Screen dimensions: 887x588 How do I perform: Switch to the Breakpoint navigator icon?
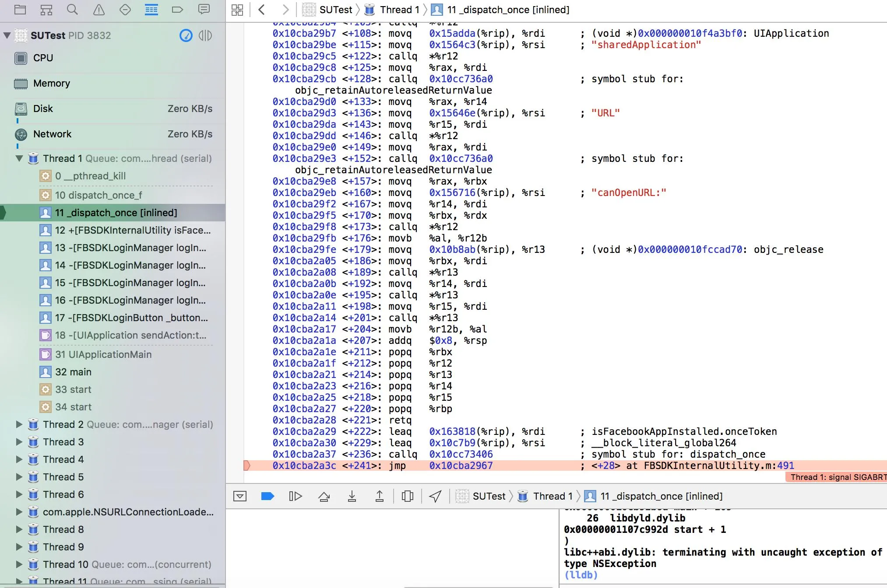point(177,10)
